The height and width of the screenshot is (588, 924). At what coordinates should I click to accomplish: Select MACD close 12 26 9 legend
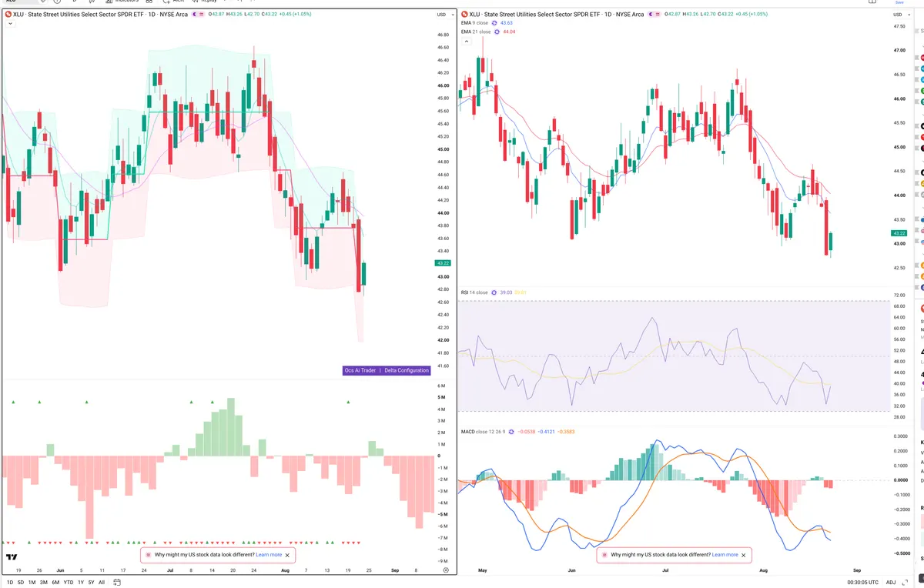point(482,432)
